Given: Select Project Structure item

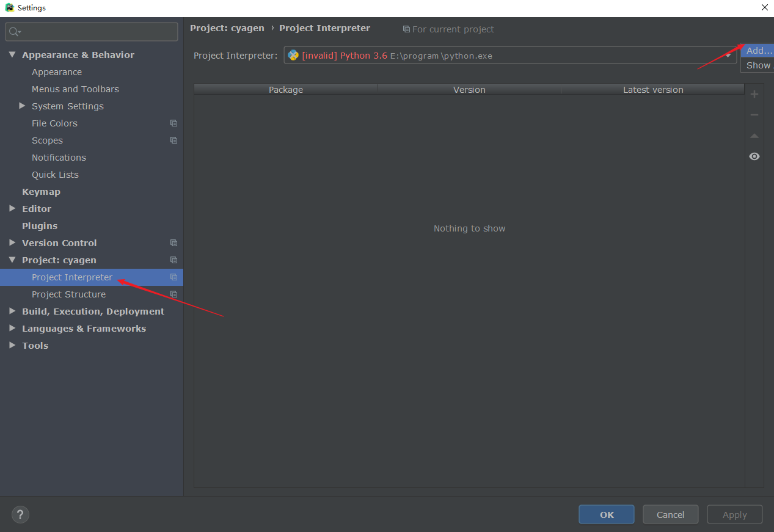Looking at the screenshot, I should pos(68,294).
